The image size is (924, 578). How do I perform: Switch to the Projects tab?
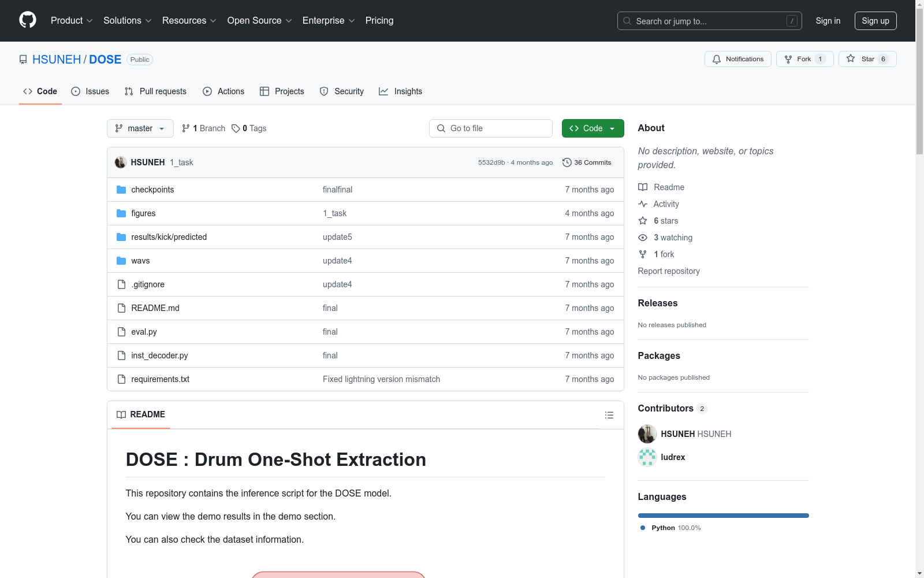click(282, 91)
